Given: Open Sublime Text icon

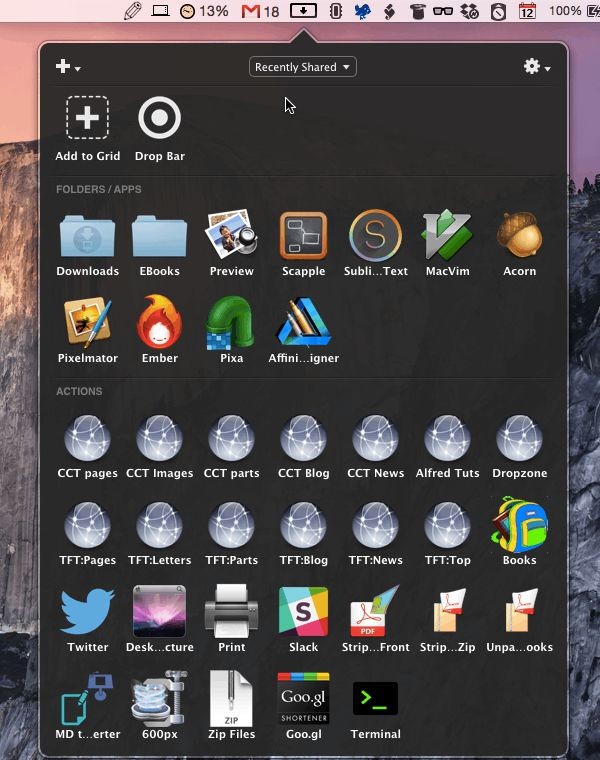Looking at the screenshot, I should click(376, 235).
